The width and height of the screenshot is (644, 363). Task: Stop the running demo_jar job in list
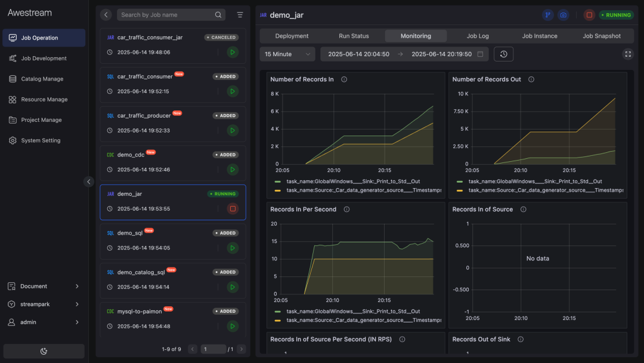(x=233, y=209)
